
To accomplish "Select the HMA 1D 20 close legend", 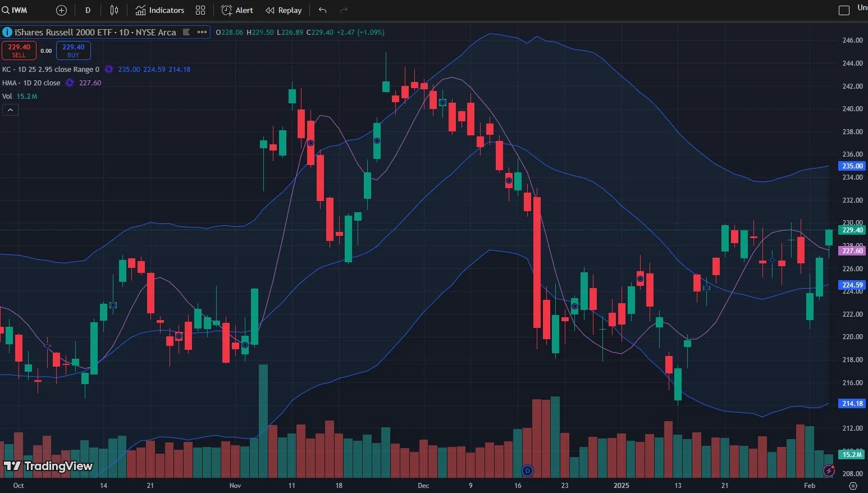I will pos(31,83).
